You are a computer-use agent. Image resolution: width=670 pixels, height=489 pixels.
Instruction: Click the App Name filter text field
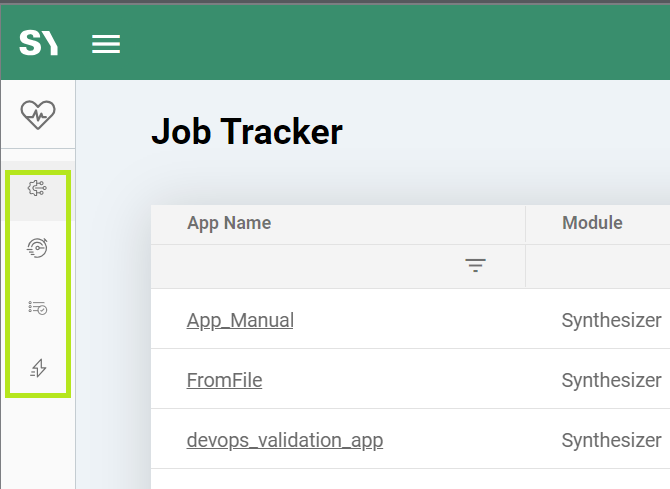pyautogui.click(x=310, y=266)
